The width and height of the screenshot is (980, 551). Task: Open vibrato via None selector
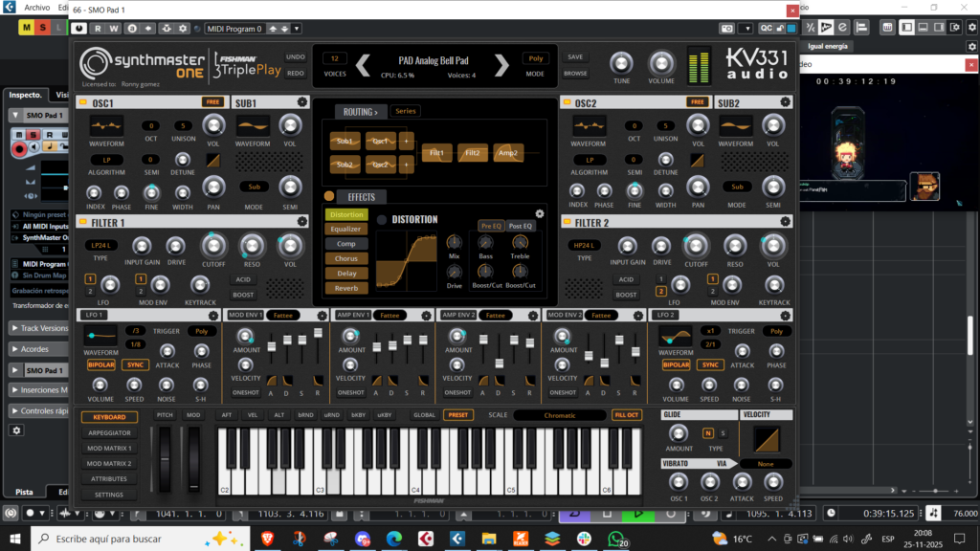(x=765, y=464)
